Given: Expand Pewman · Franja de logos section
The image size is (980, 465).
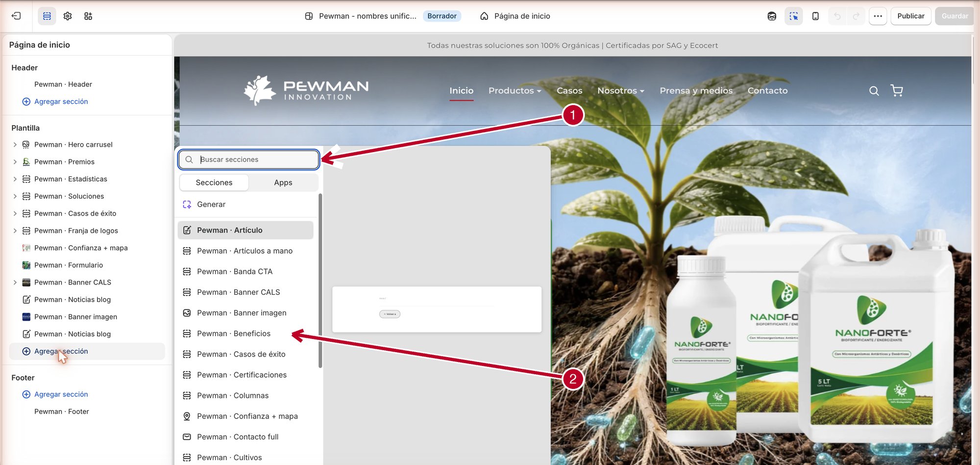Looking at the screenshot, I should click(x=15, y=231).
